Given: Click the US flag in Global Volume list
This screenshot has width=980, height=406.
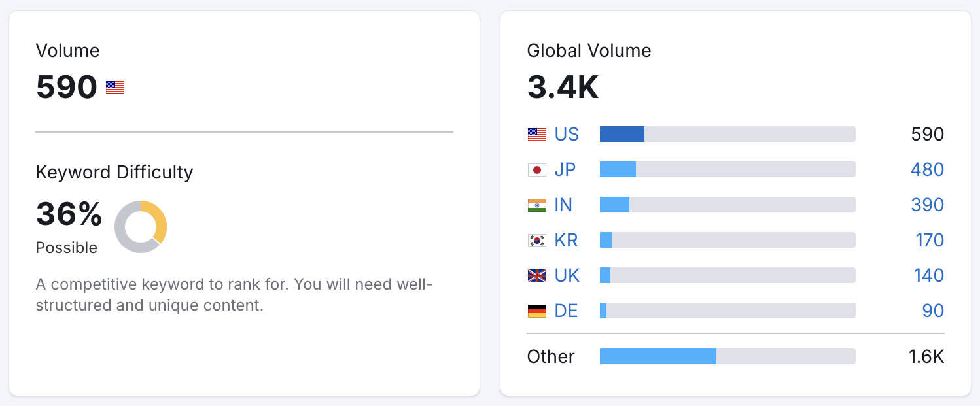Looking at the screenshot, I should click(x=537, y=135).
